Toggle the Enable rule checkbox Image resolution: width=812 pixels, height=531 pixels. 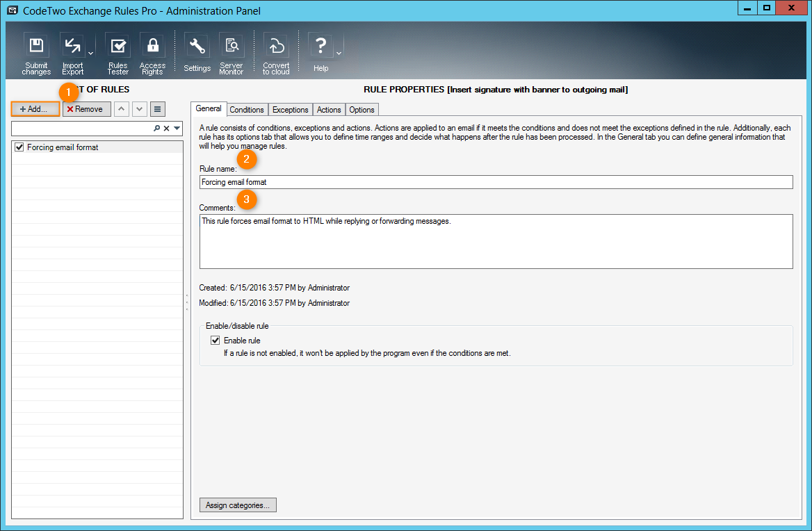pos(215,341)
